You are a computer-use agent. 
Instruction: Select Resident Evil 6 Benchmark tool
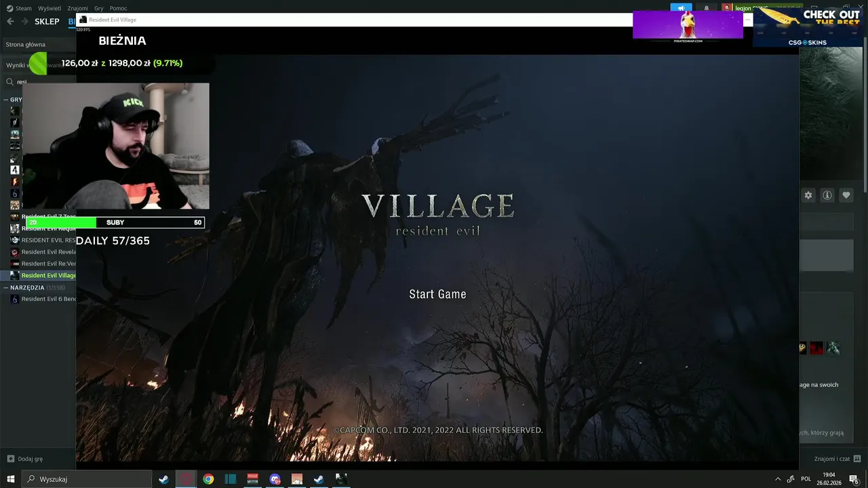pos(43,299)
